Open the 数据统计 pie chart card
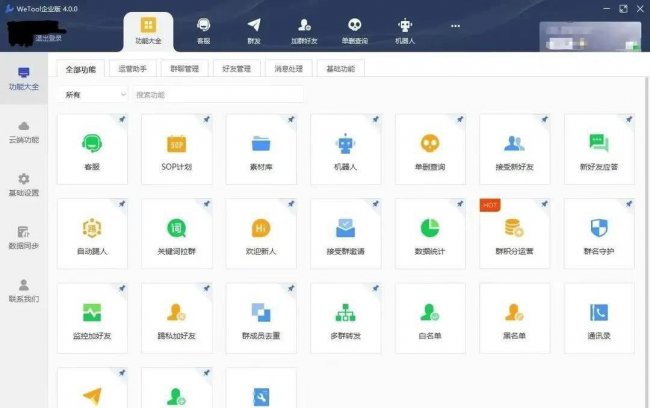Screen dimensions: 650x408 click(x=430, y=234)
